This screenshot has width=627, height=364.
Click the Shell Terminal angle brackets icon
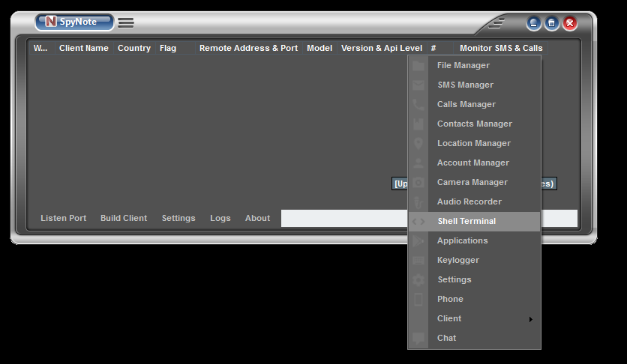pyautogui.click(x=418, y=222)
